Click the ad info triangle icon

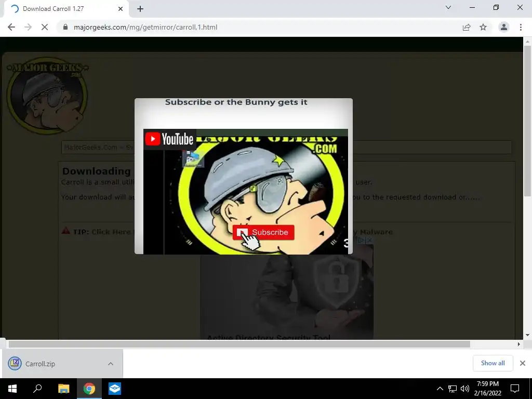click(x=361, y=240)
